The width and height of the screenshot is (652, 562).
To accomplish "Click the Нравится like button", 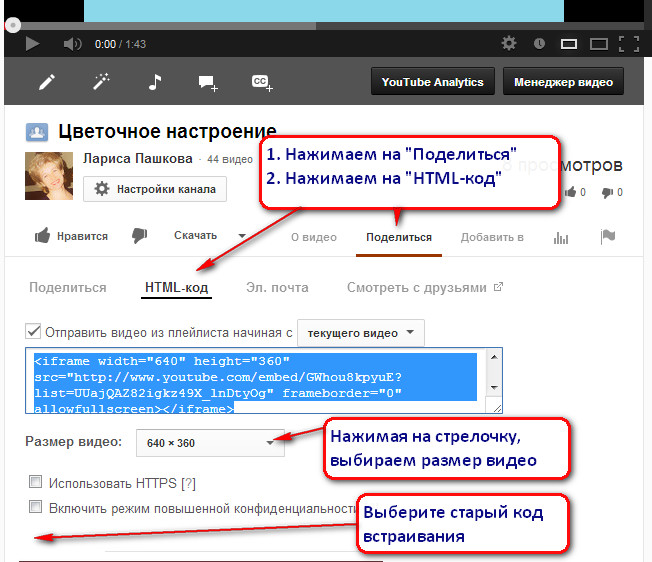I will coord(71,236).
